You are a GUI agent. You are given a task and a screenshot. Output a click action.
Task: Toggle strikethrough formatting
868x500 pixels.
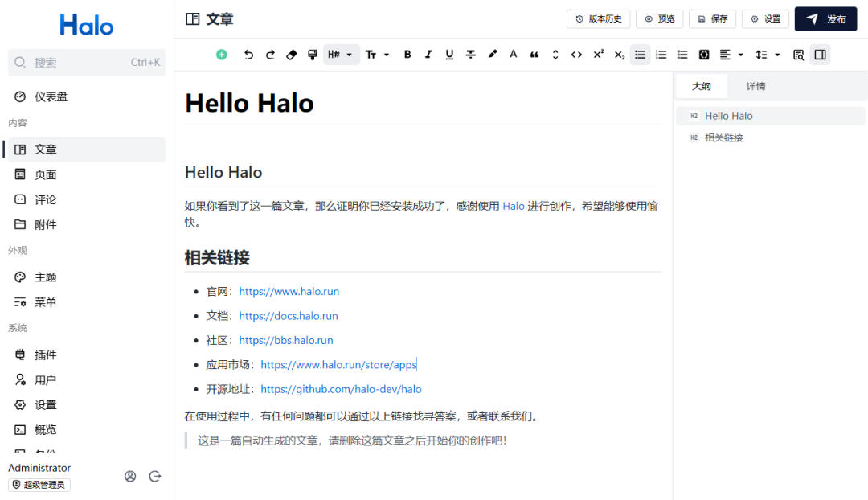(470, 55)
